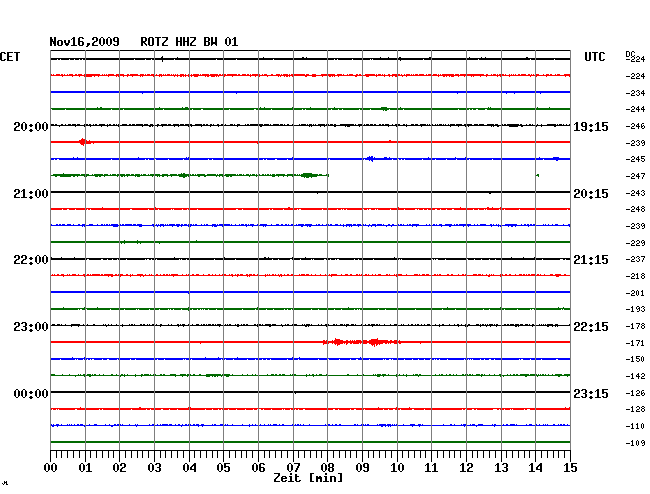Click the -248 DC offset value
Image resolution: width=650 pixels, height=494 pixels.
[x=635, y=209]
